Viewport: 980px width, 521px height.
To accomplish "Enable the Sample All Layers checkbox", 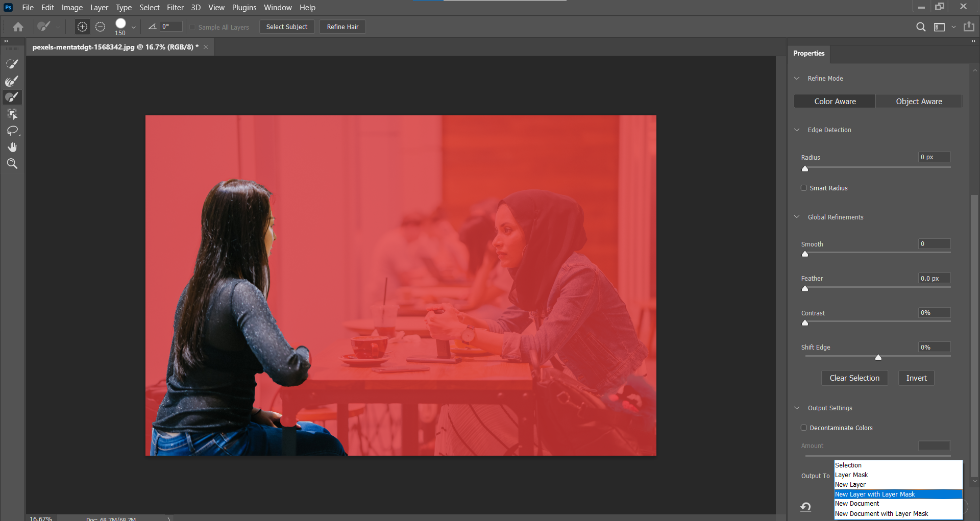I will coord(192,27).
